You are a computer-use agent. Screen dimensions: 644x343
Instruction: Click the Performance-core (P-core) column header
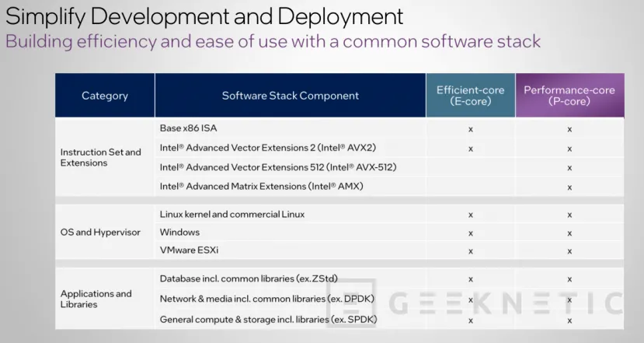coord(569,96)
